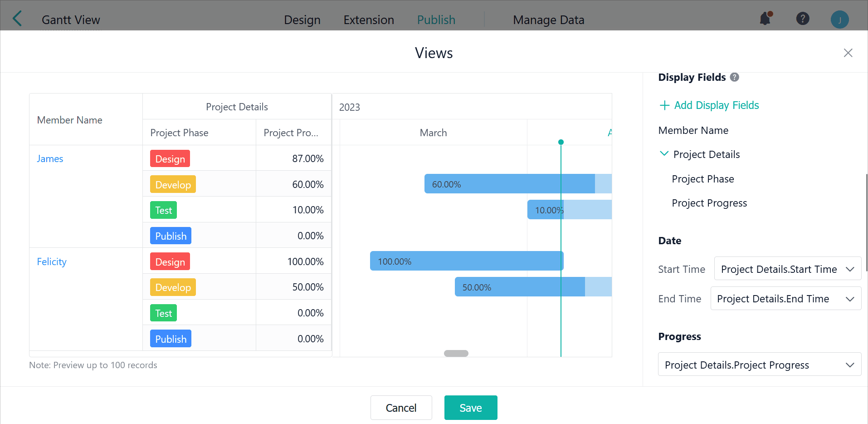Close the Views dialog
The height and width of the screenshot is (424, 868).
point(848,53)
